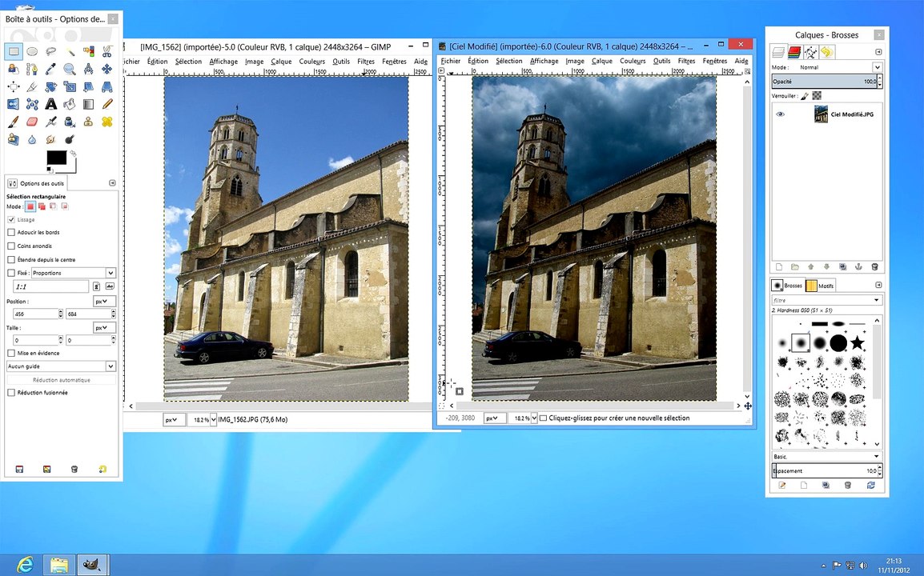Select the Rotate tool
This screenshot has width=924, height=576.
click(50, 86)
